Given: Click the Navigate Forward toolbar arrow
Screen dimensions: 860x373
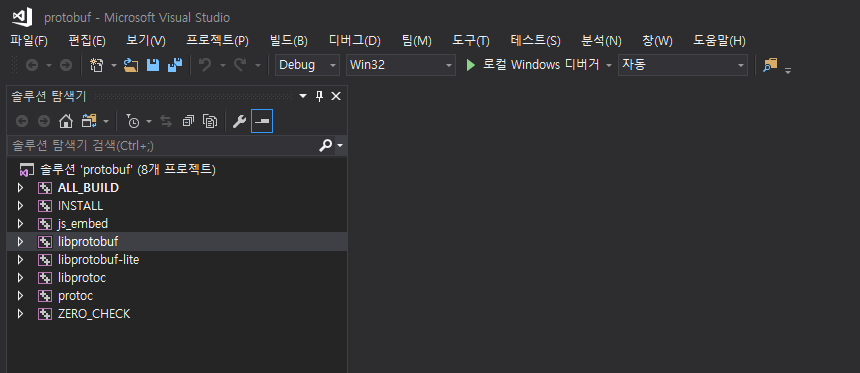Looking at the screenshot, I should tap(65, 65).
